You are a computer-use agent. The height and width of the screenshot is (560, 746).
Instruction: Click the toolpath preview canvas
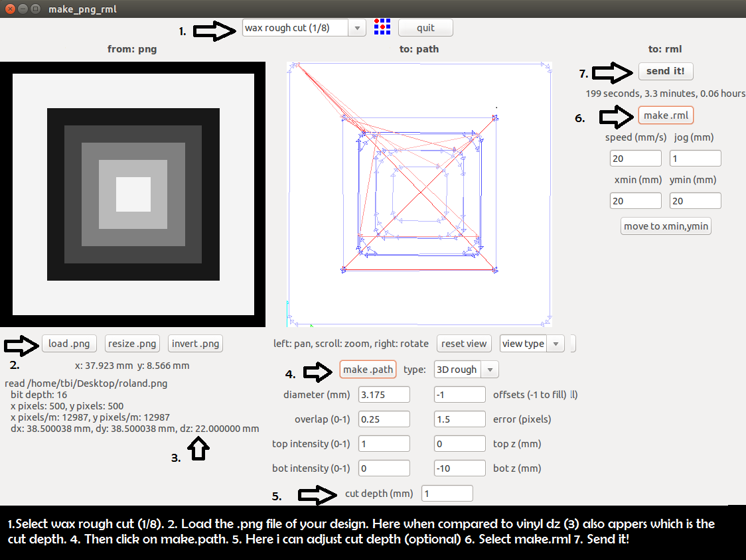coord(419,194)
